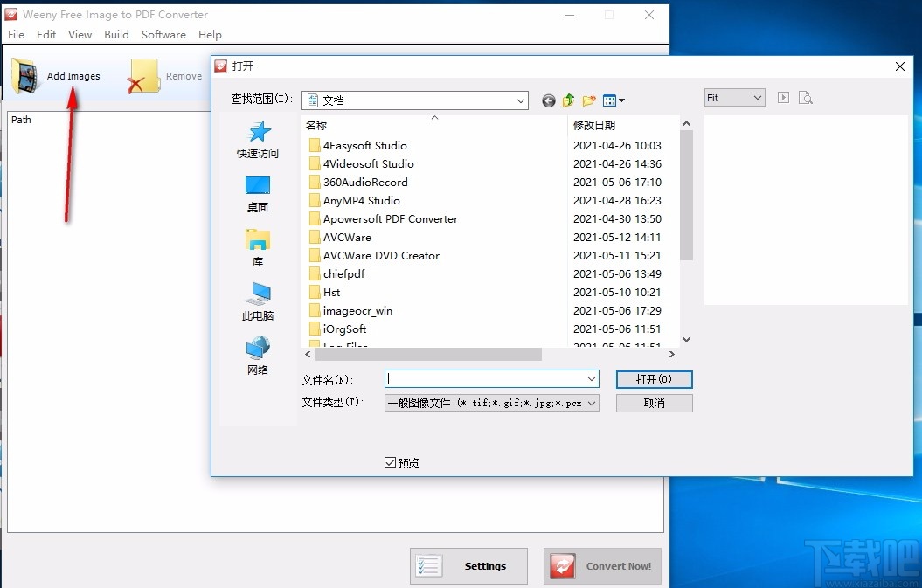This screenshot has height=588, width=922.
Task: Open the Build menu
Action: pyautogui.click(x=116, y=34)
